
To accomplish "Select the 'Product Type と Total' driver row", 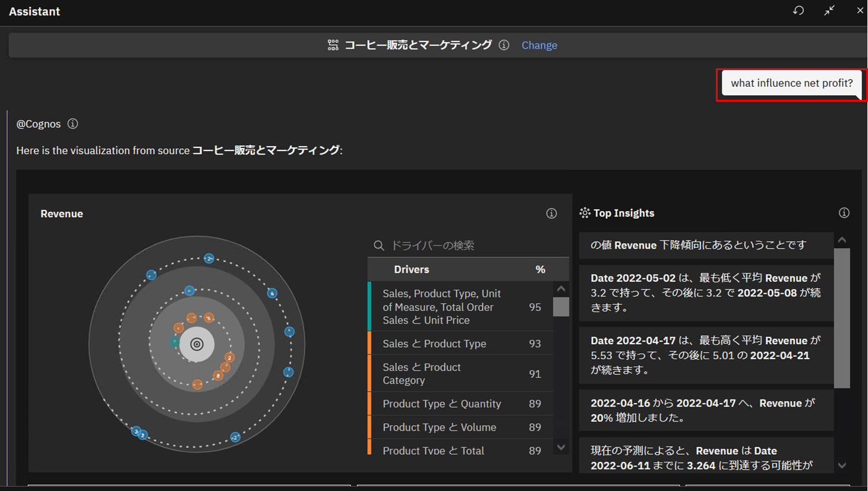I will 460,448.
